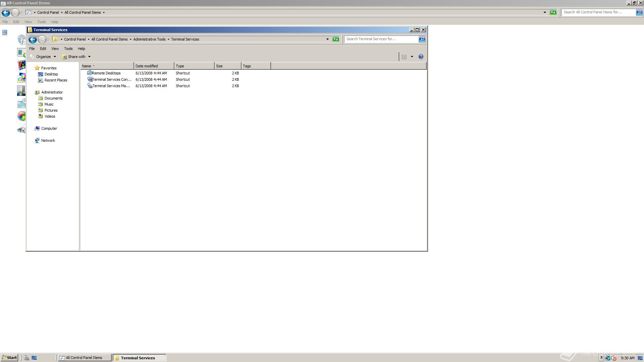
Task: Select the Terminal Services Manager shortcut icon
Action: click(x=90, y=86)
